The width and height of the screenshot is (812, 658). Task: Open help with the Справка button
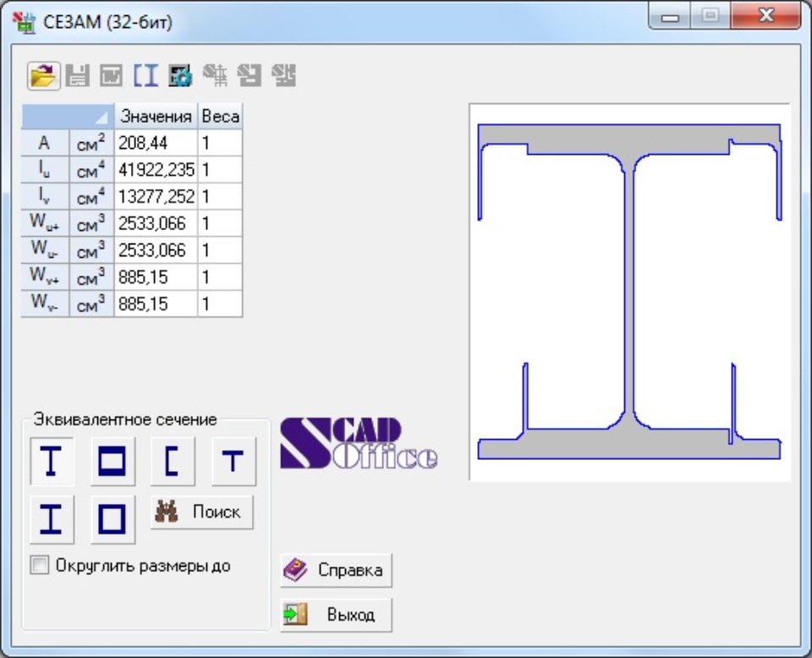point(337,570)
